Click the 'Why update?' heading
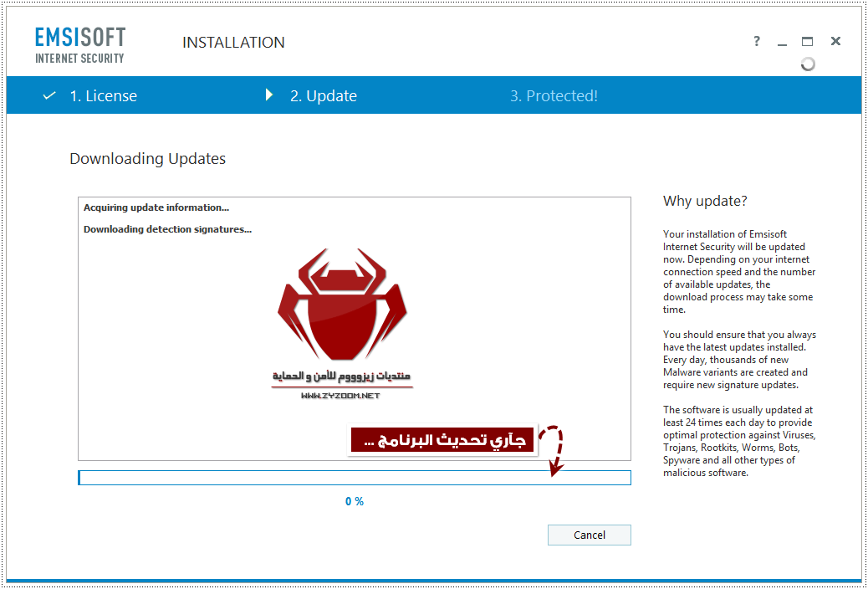Viewport: 868px width, 589px height. tap(705, 201)
